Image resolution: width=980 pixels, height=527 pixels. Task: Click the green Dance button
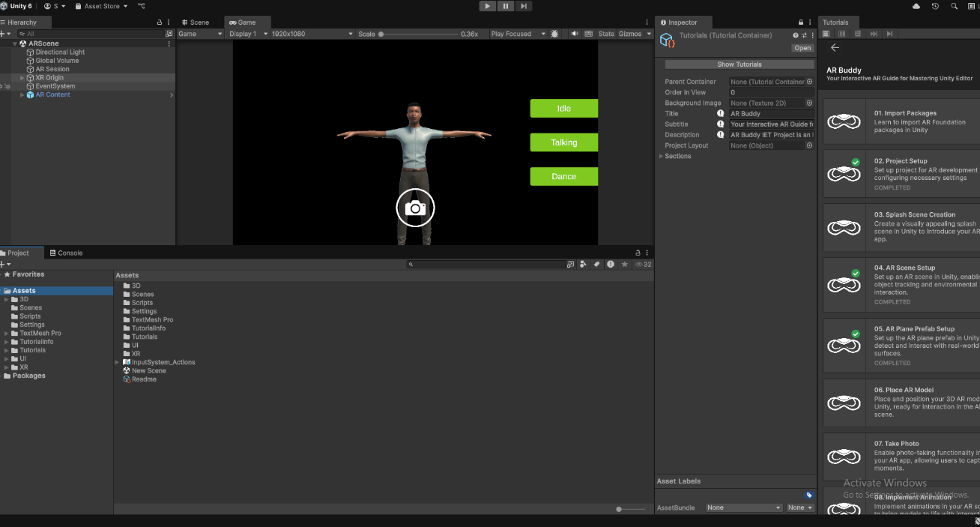click(564, 177)
